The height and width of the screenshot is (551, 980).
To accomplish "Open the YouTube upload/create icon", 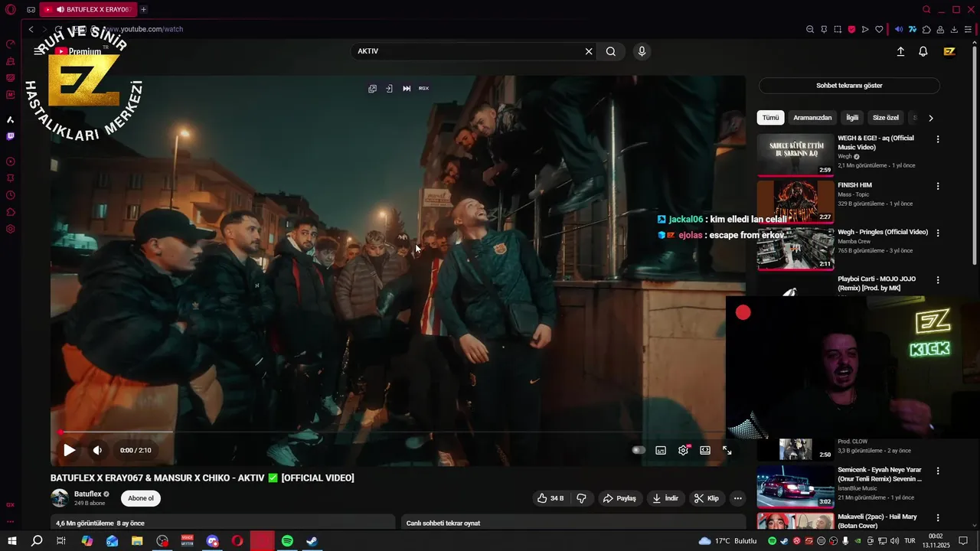I will [x=900, y=51].
